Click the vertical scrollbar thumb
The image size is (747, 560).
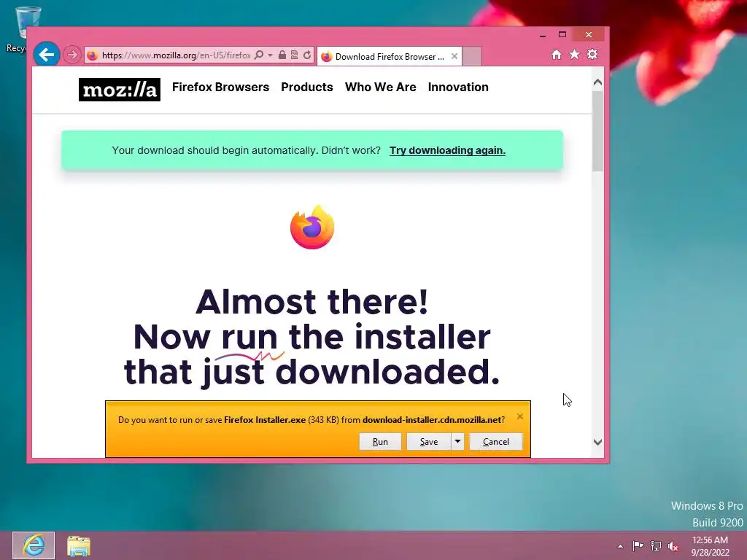(598, 131)
